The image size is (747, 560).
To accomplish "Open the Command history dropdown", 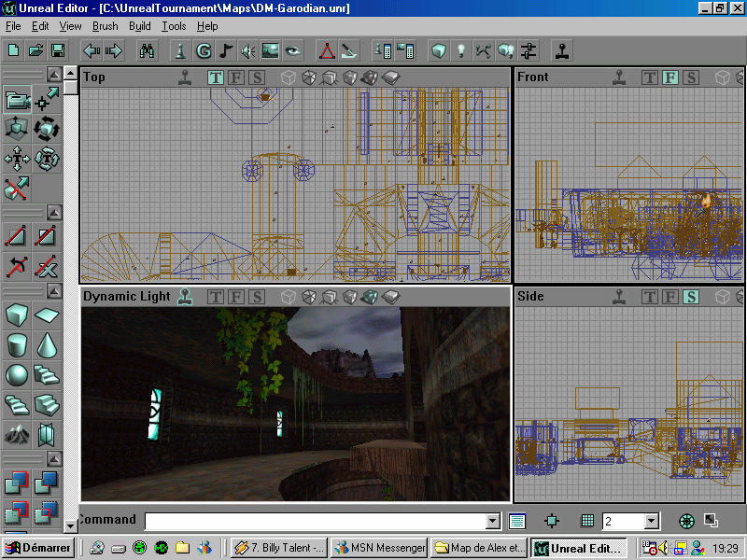I will click(492, 520).
